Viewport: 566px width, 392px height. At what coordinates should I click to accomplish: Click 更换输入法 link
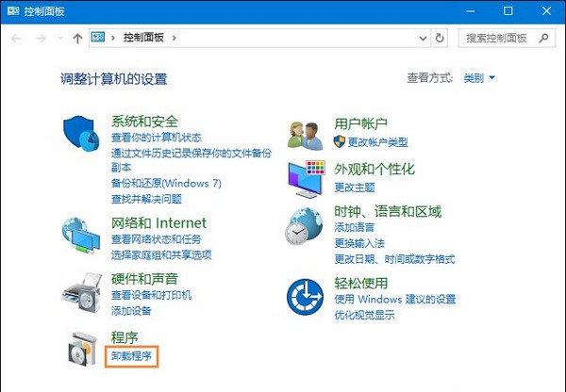(x=359, y=243)
